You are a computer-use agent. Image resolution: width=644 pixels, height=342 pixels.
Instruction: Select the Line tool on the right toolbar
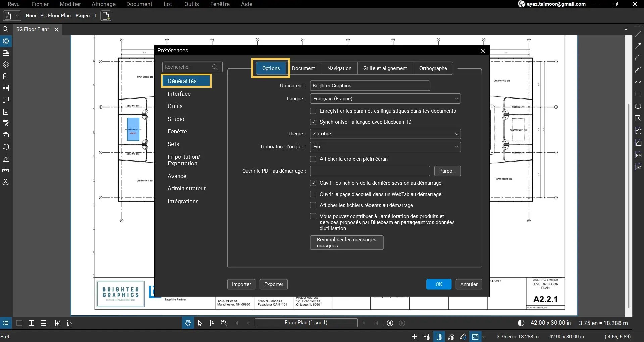pyautogui.click(x=639, y=34)
